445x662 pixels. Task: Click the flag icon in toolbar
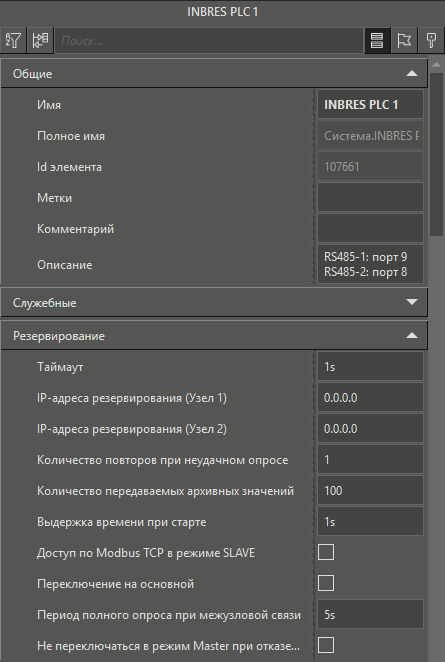(x=404, y=41)
